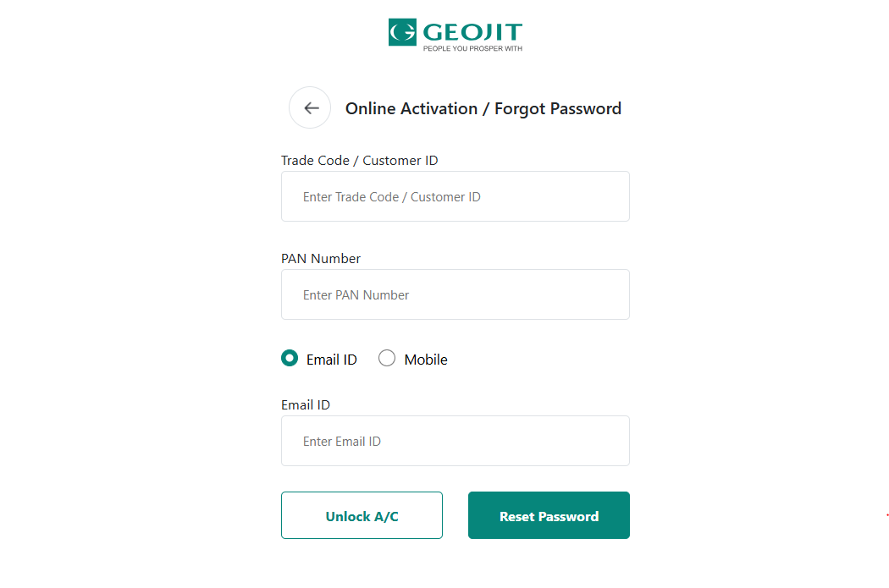This screenshot has width=889, height=588.
Task: Click the GEOJIT wordmark in the logo
Action: click(472, 33)
